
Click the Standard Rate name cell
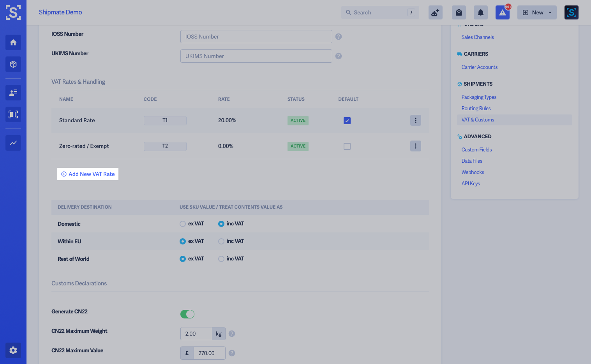pyautogui.click(x=77, y=120)
